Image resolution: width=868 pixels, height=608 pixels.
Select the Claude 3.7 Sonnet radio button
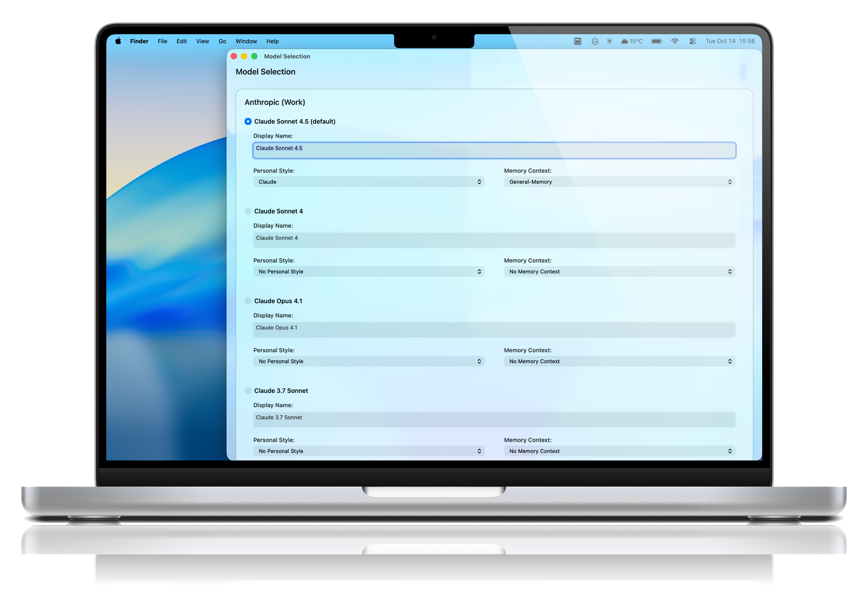click(x=248, y=390)
